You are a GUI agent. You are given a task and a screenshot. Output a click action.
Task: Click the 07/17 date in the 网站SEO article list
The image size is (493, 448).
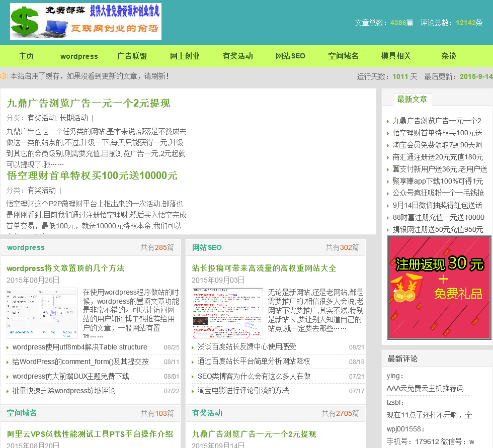[x=357, y=391]
